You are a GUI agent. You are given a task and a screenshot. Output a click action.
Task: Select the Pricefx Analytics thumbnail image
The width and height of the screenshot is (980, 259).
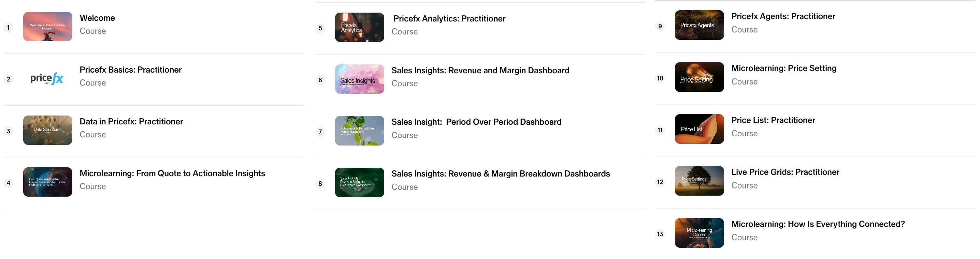tap(359, 27)
